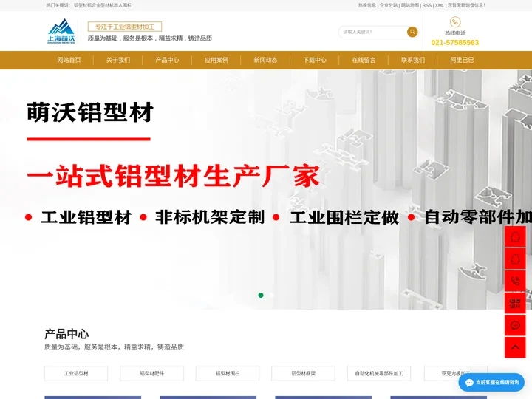Open 下载中心 navigation item
The width and height of the screenshot is (532, 399).
click(x=315, y=60)
